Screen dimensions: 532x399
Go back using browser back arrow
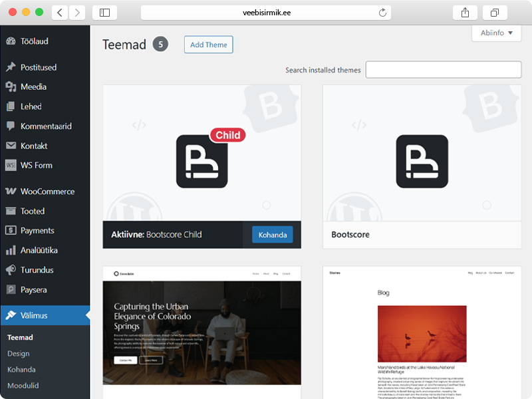60,13
